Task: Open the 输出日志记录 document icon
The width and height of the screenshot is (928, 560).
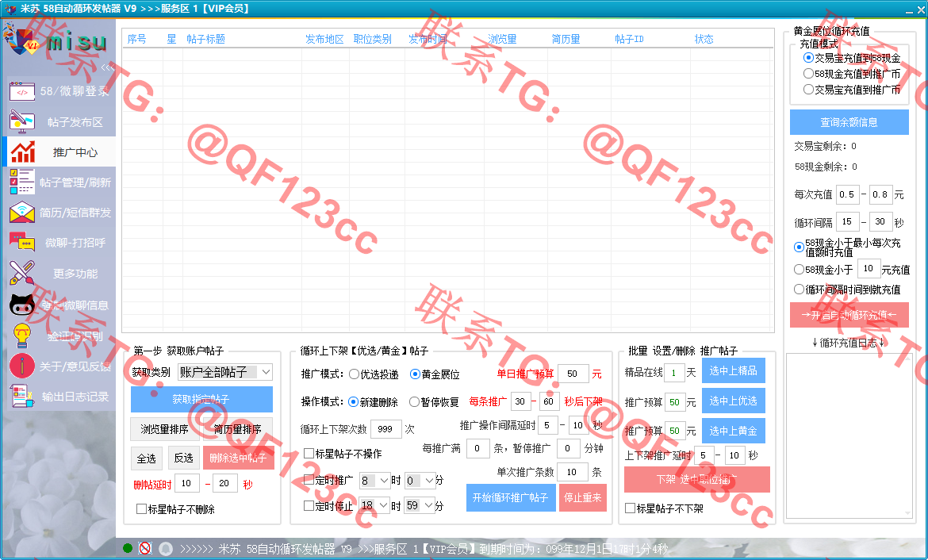Action: pyautogui.click(x=22, y=396)
